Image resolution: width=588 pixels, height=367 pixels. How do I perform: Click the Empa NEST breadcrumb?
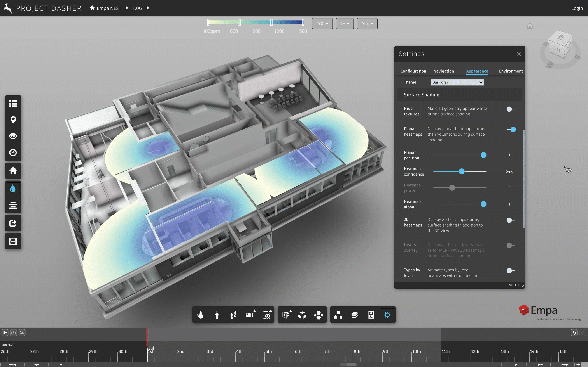[x=109, y=8]
